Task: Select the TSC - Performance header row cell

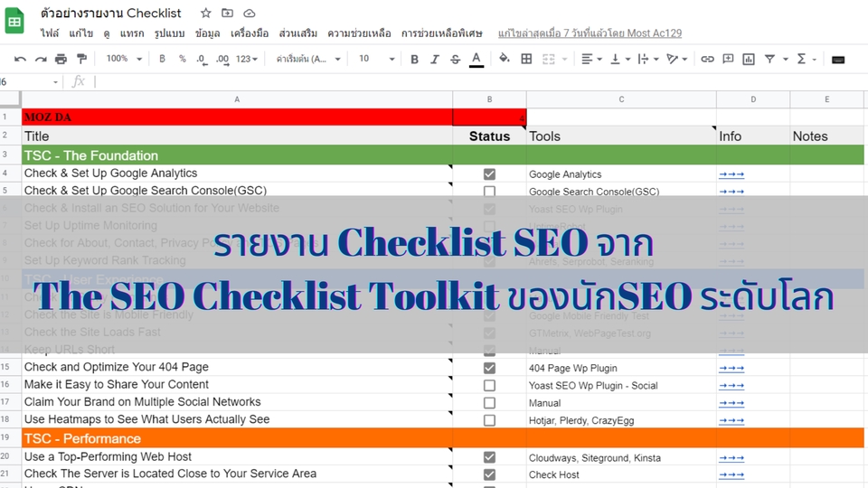Action: 237,438
